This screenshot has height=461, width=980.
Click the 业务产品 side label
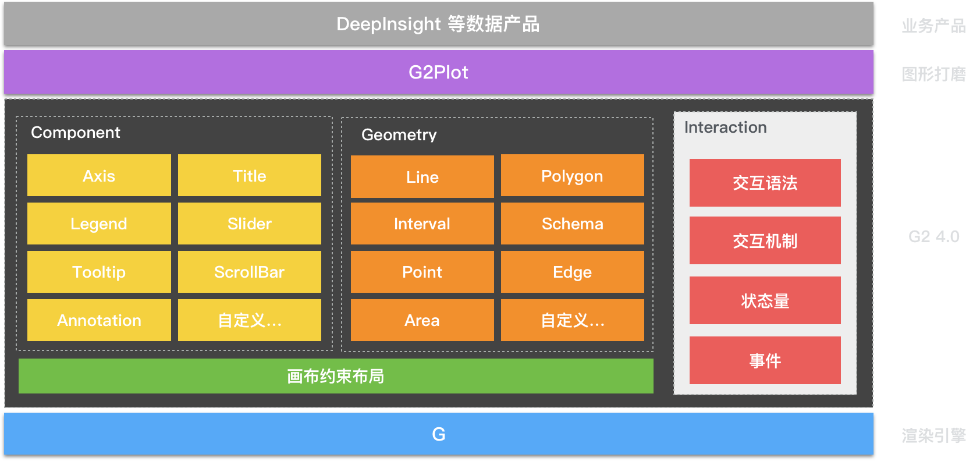933,26
